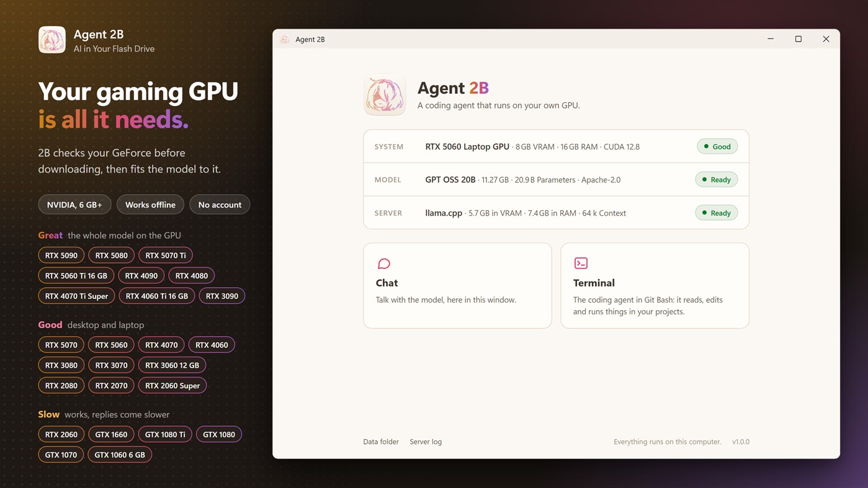Click the "RTX 3060 12 GB" chip
This screenshot has width=868, height=488.
[x=172, y=365]
